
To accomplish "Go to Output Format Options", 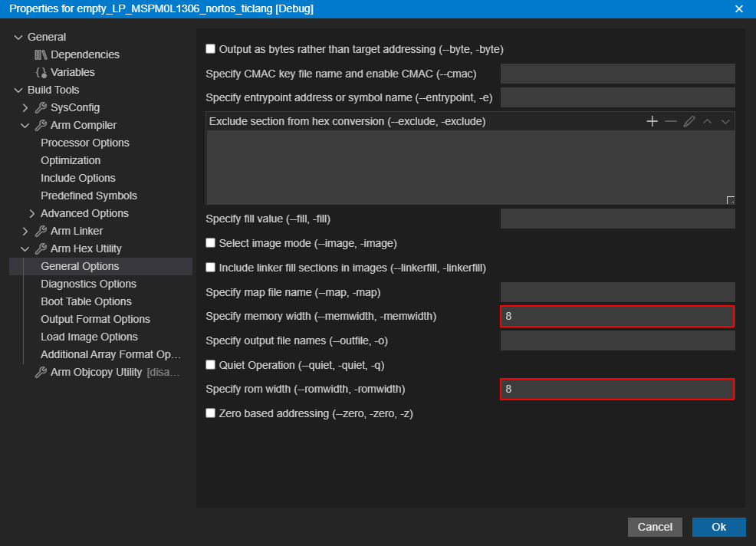I will (95, 319).
